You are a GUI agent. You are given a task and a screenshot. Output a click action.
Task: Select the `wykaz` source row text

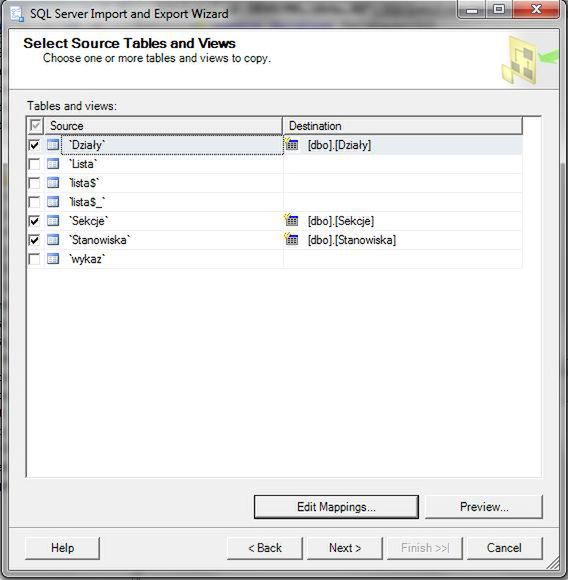tap(87, 259)
